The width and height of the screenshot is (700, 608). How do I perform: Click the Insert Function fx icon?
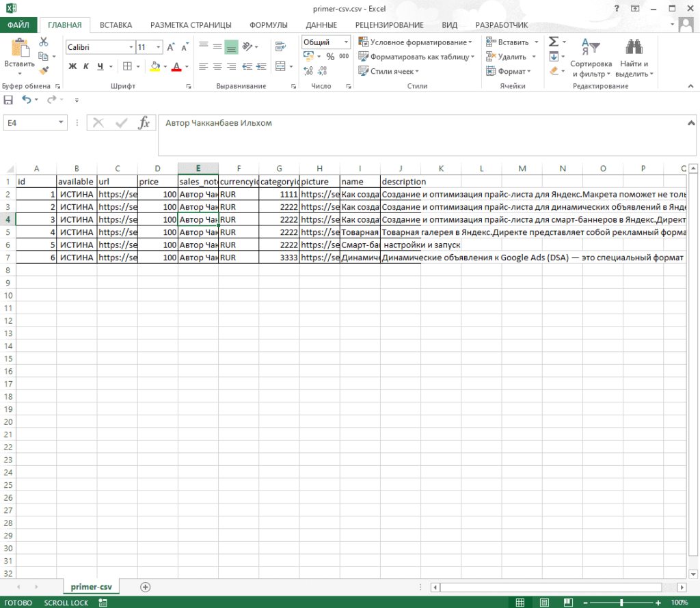click(144, 123)
